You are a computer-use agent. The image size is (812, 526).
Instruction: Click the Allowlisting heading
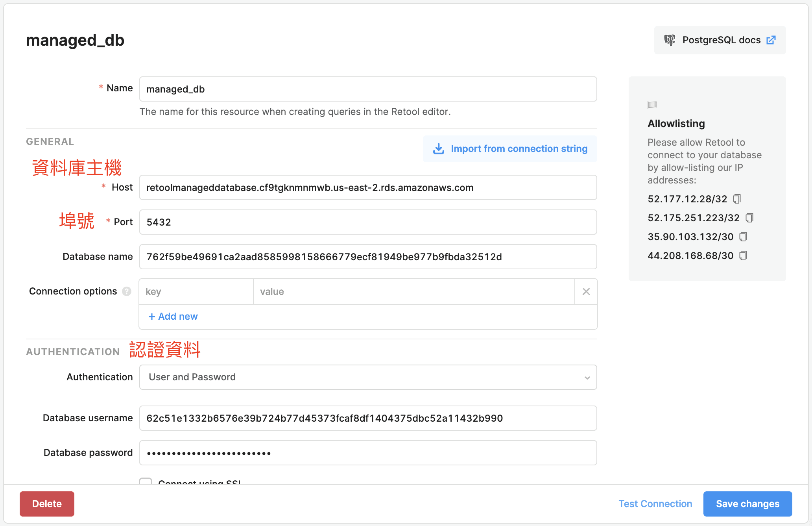tap(676, 124)
